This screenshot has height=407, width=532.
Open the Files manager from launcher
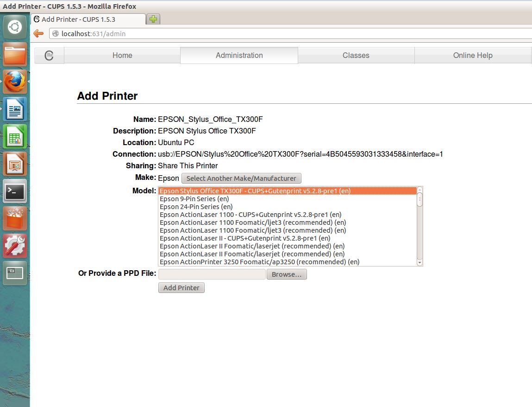15,55
